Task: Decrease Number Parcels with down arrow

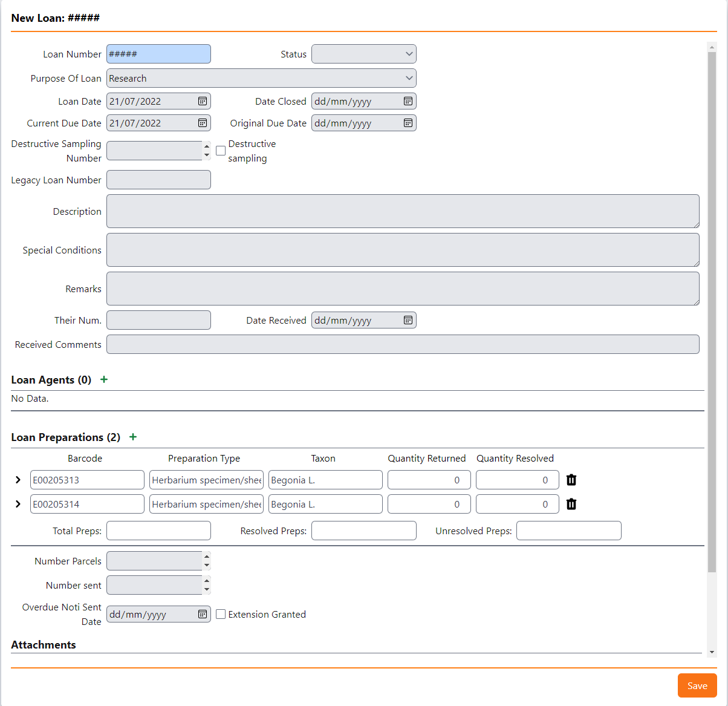Action: click(x=207, y=565)
